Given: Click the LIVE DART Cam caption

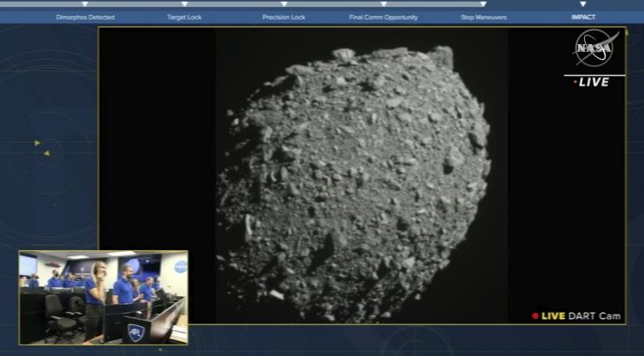Looking at the screenshot, I should pyautogui.click(x=580, y=316).
